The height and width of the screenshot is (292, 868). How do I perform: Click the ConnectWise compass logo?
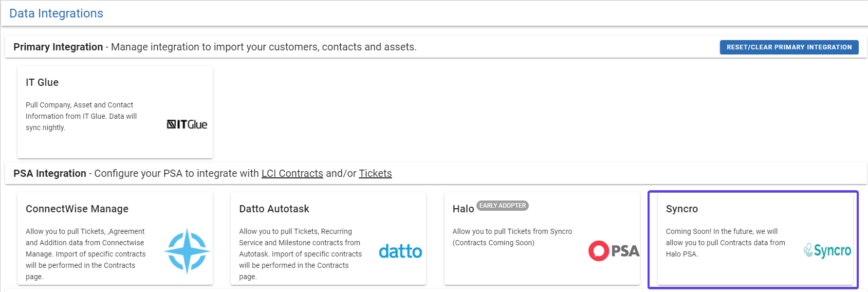pos(187,251)
